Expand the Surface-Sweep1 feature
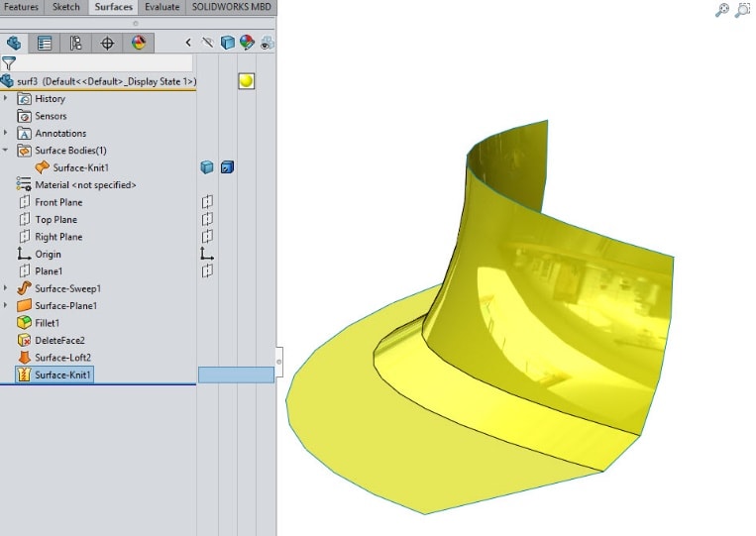This screenshot has height=536, width=756. coord(5,288)
